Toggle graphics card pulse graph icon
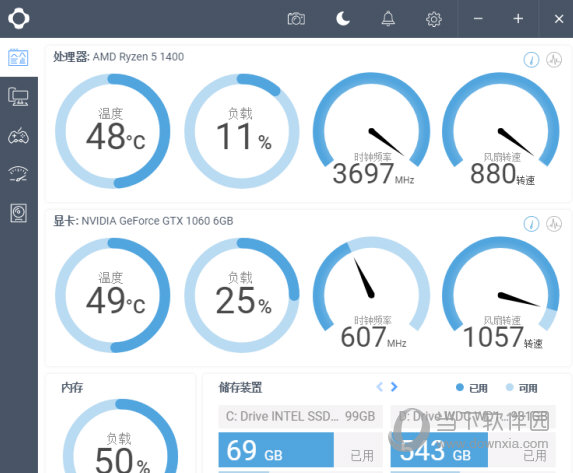The image size is (573, 473). (554, 223)
